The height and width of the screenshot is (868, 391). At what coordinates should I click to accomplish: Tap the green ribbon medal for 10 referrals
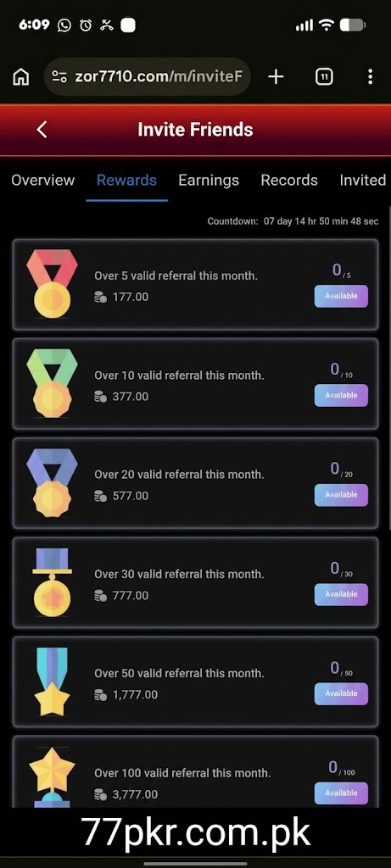52,383
